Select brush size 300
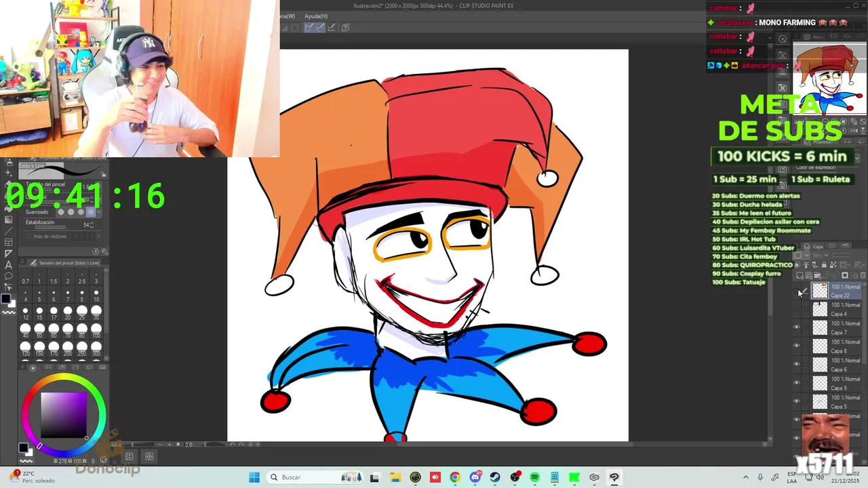 [x=96, y=349]
